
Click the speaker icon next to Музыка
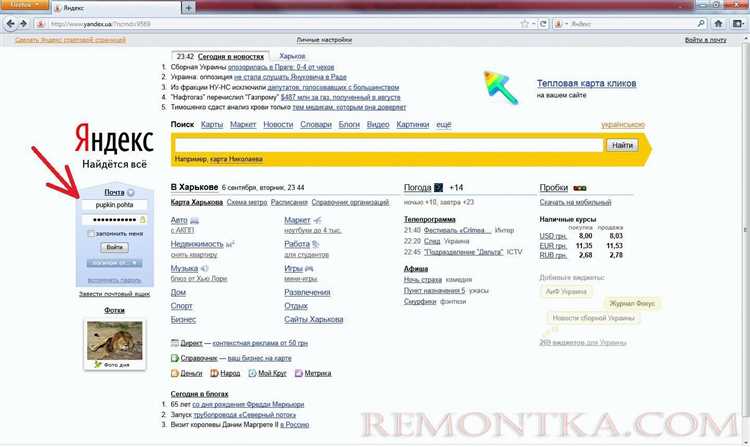tap(204, 269)
